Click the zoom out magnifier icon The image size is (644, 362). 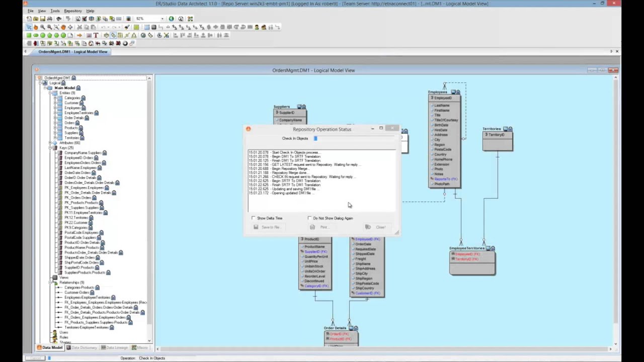49,27
